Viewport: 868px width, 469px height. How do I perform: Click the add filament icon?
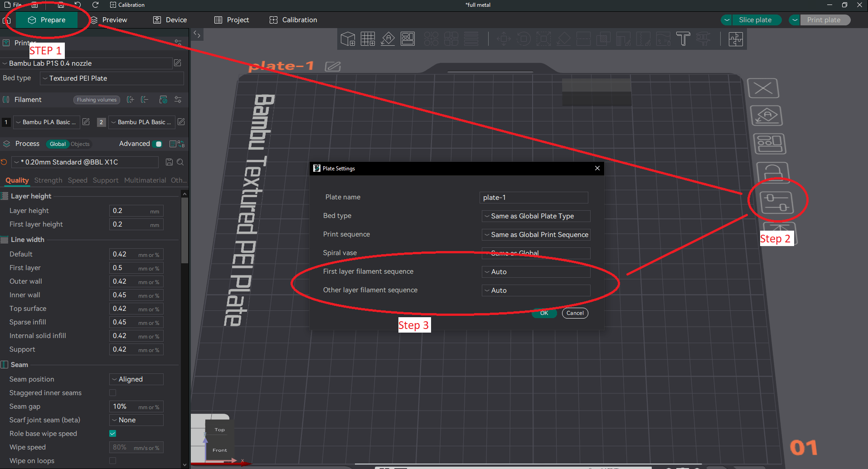(131, 100)
